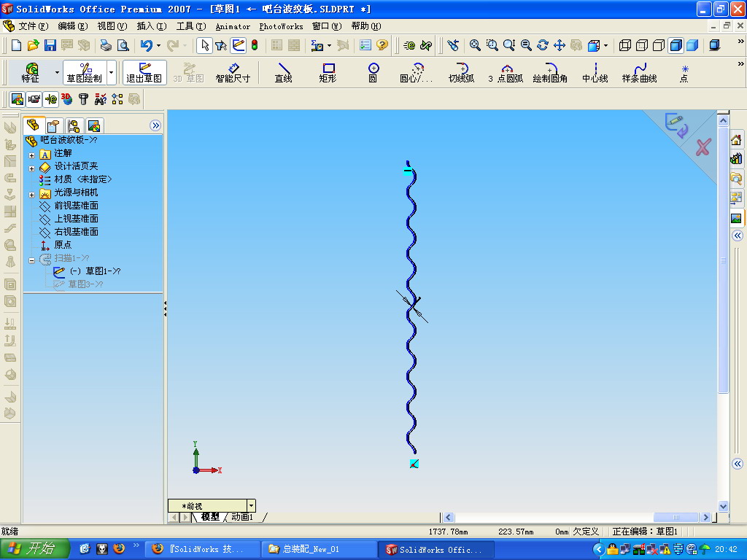Choose Shaded With Edges display icon
The height and width of the screenshot is (560, 747).
[x=676, y=45]
